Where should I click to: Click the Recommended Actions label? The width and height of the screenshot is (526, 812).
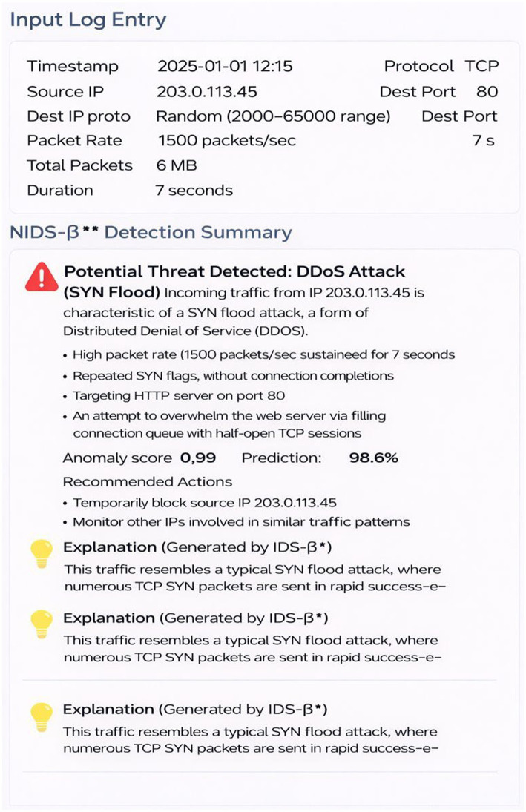(148, 481)
